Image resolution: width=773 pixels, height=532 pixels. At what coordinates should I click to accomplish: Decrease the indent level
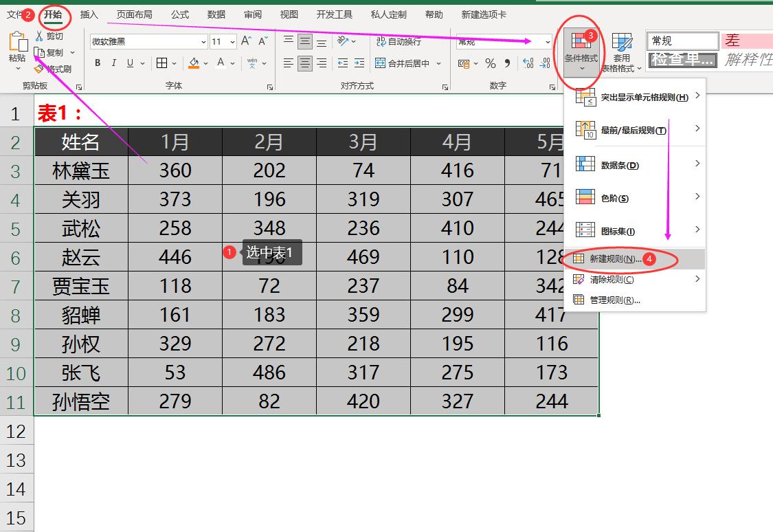(343, 63)
